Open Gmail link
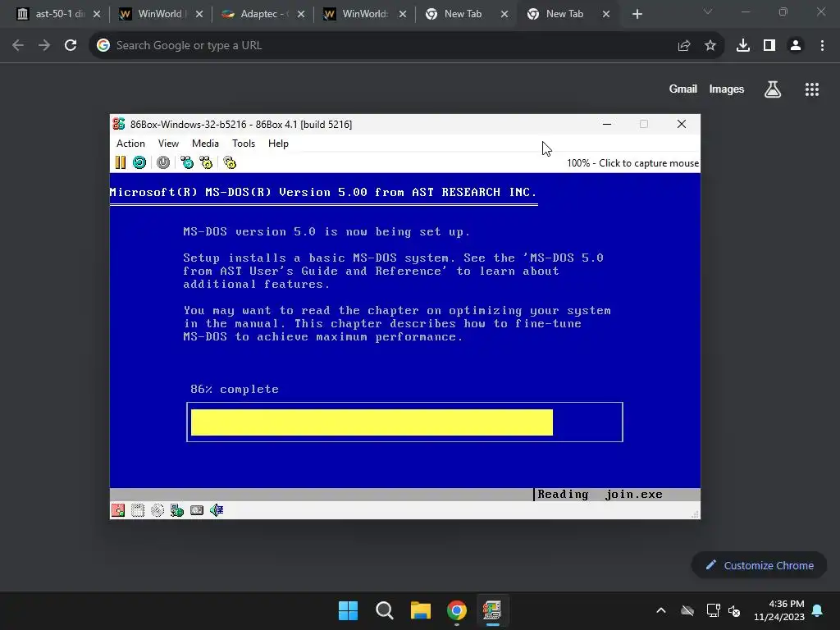Image resolution: width=840 pixels, height=630 pixels. click(683, 89)
